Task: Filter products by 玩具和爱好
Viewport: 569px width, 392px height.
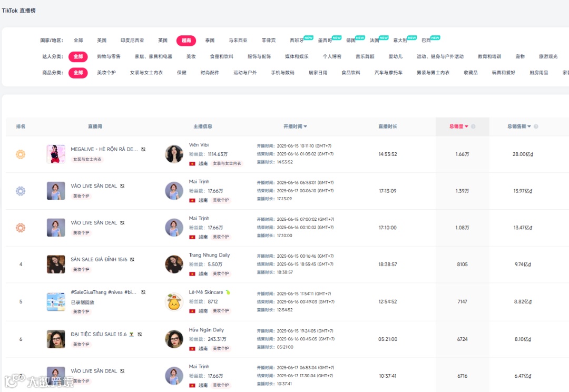Action: (x=504, y=73)
